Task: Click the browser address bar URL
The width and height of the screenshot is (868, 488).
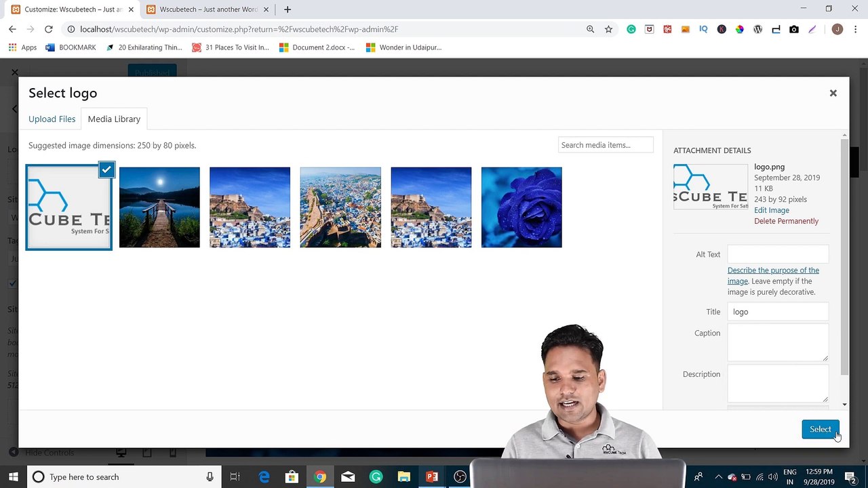Action: pos(239,29)
